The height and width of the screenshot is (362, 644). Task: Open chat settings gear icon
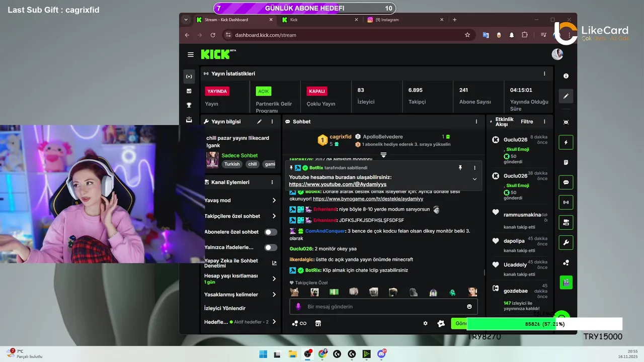coord(425,323)
